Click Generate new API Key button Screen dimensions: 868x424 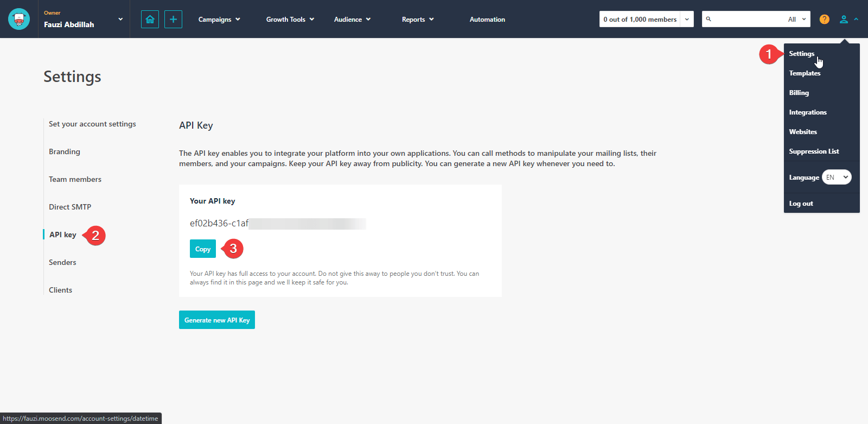[x=217, y=320]
